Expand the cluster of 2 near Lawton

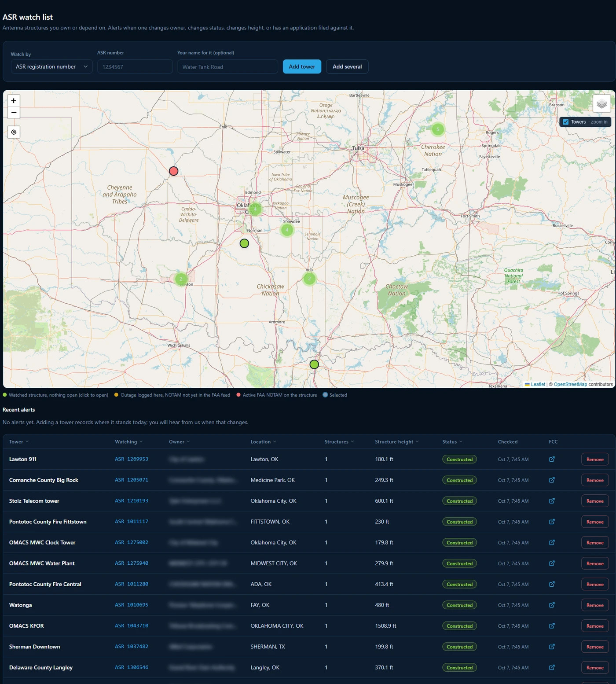(x=181, y=279)
